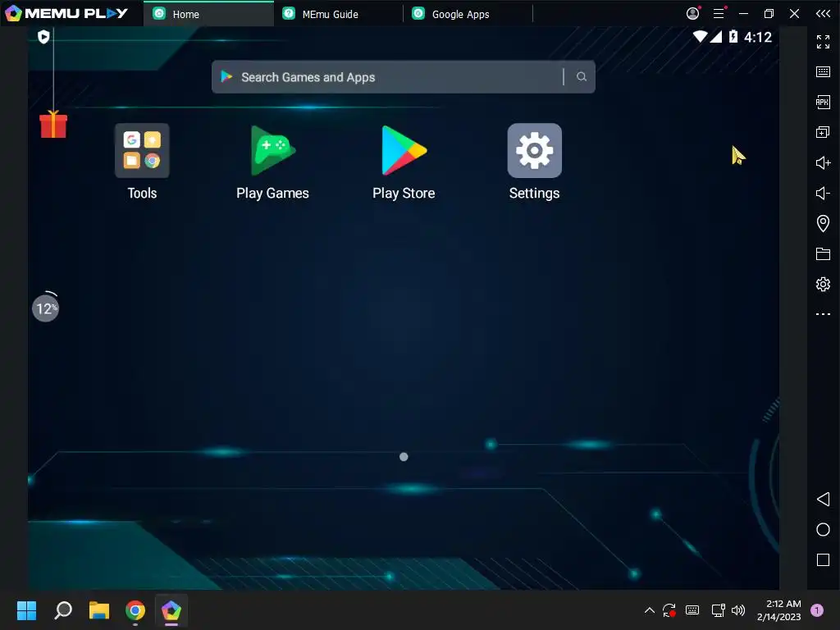Open Android Settings app

tap(534, 151)
